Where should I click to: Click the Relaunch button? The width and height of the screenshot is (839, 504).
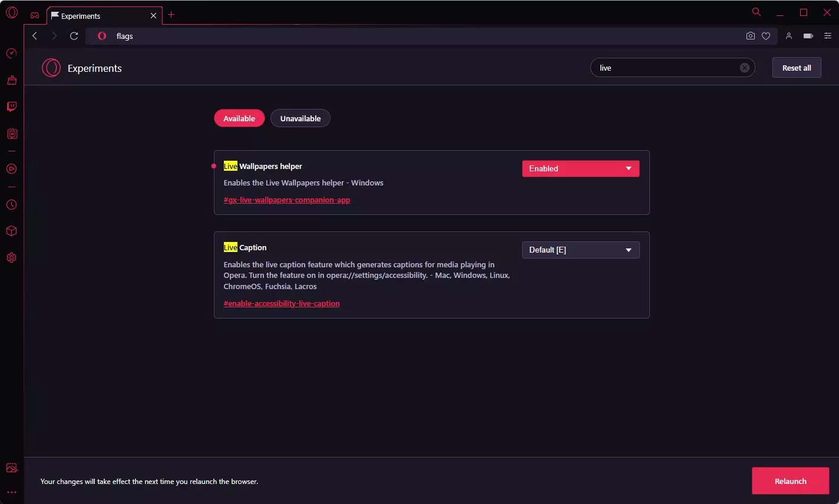pyautogui.click(x=790, y=481)
